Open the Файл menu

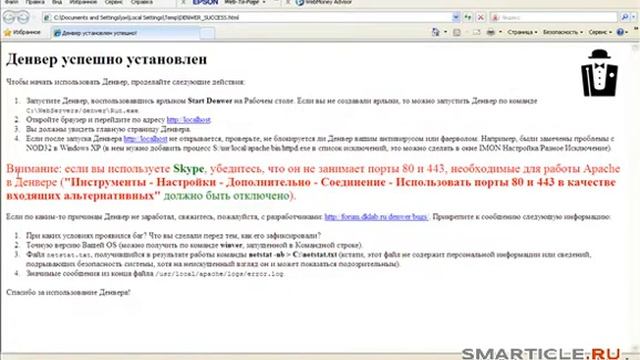pyautogui.click(x=11, y=2)
